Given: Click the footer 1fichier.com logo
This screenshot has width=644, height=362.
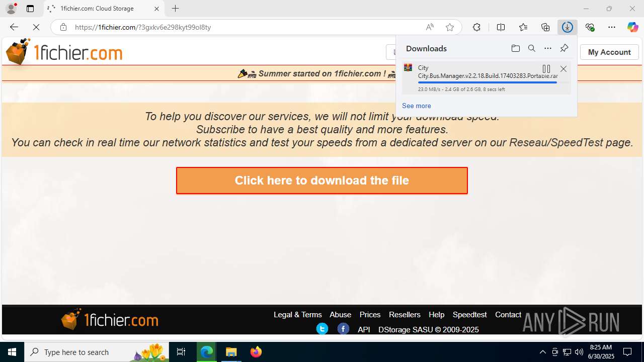Looking at the screenshot, I should point(110,319).
